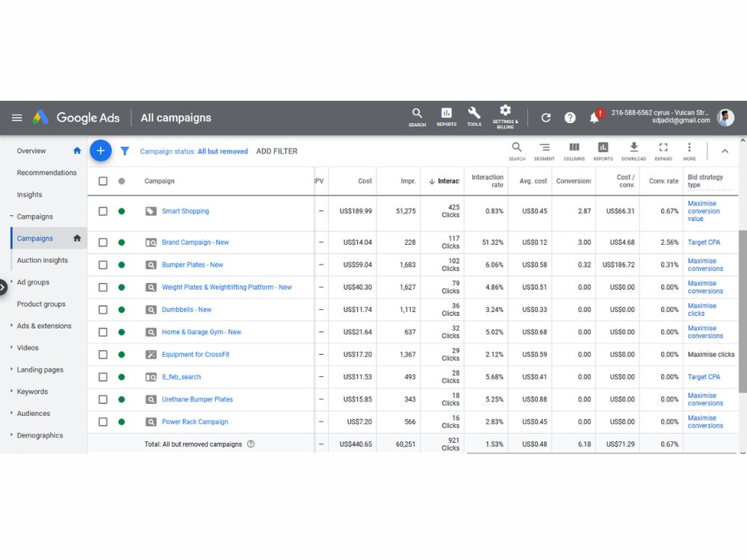
Task: Expand Landing pages in sidebar
Action: [11, 369]
